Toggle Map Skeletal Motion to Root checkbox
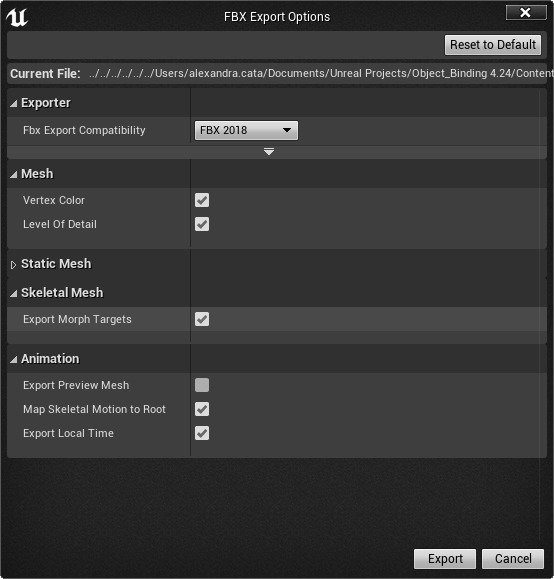Screen dimensions: 554x579 tap(202, 409)
